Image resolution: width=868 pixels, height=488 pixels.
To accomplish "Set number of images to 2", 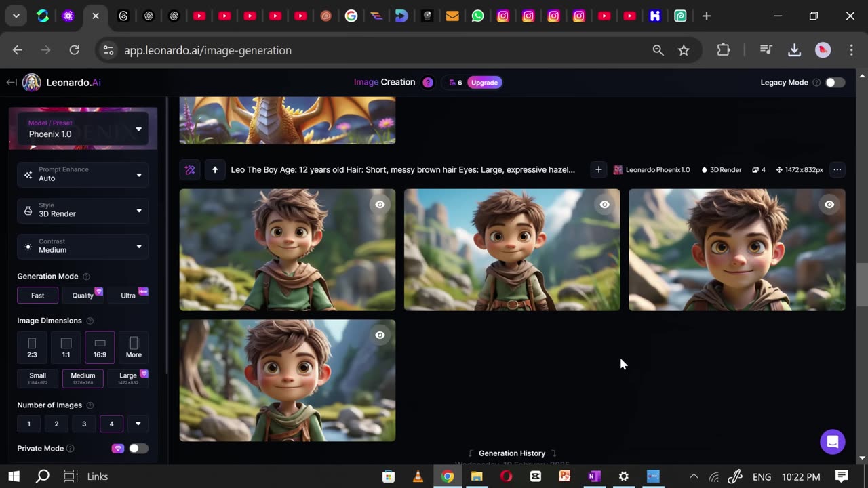I will click(56, 424).
